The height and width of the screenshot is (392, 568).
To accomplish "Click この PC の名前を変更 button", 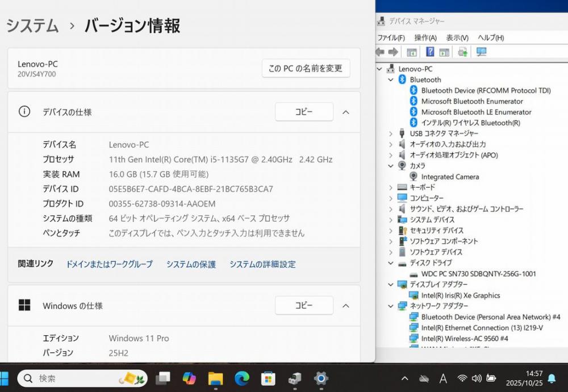I will (x=306, y=68).
